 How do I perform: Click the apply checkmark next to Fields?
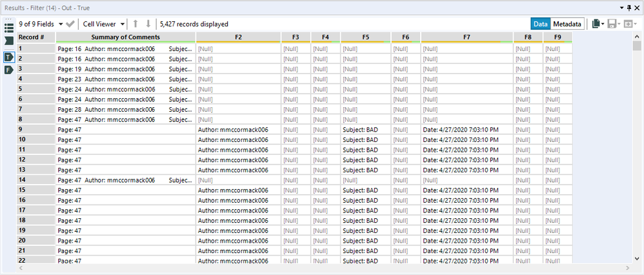(x=70, y=25)
